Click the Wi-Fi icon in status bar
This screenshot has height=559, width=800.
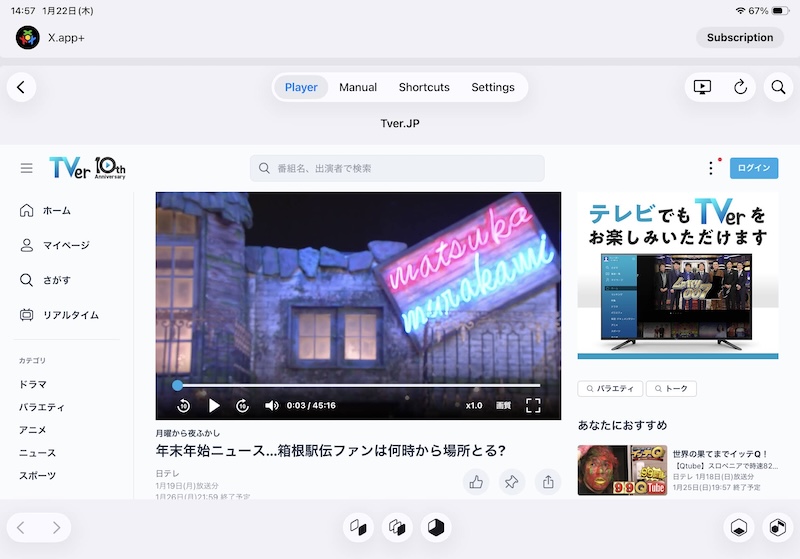pyautogui.click(x=740, y=11)
